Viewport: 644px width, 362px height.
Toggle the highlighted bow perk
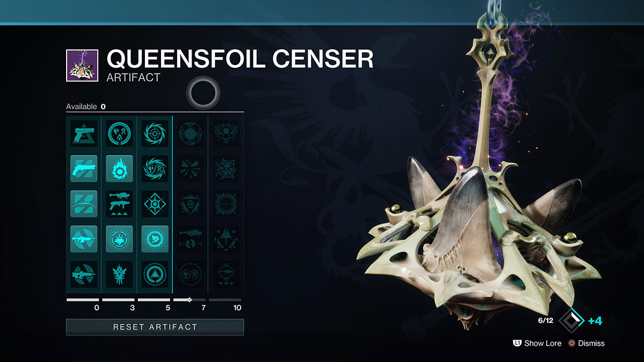pyautogui.click(x=84, y=204)
